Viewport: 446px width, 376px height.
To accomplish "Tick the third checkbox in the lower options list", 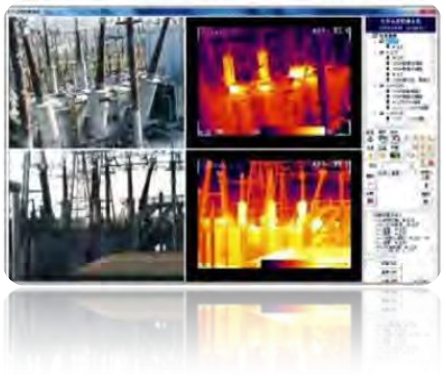I will 377,231.
